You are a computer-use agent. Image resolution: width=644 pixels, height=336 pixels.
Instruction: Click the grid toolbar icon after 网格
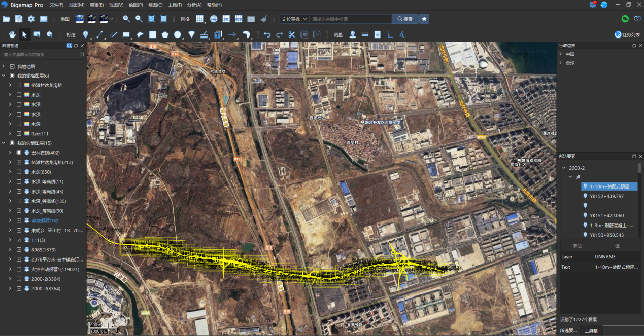[x=200, y=19]
